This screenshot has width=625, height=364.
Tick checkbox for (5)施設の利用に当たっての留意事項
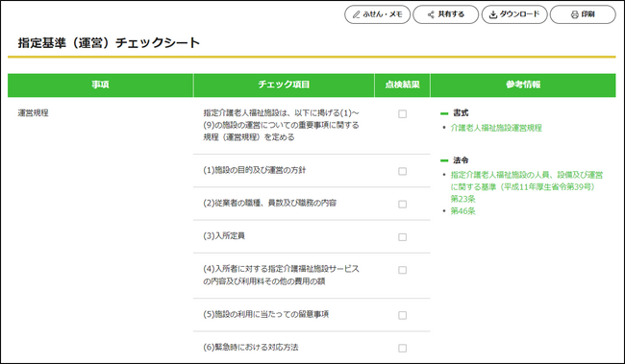(x=403, y=315)
